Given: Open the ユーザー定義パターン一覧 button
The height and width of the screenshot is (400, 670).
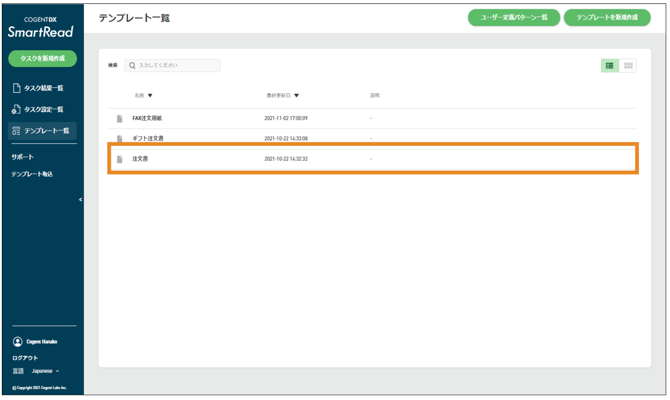Looking at the screenshot, I should [514, 18].
